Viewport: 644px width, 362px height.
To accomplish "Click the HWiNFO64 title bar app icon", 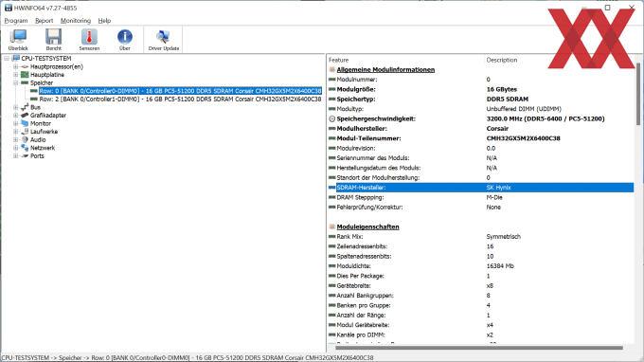I will click(9, 8).
